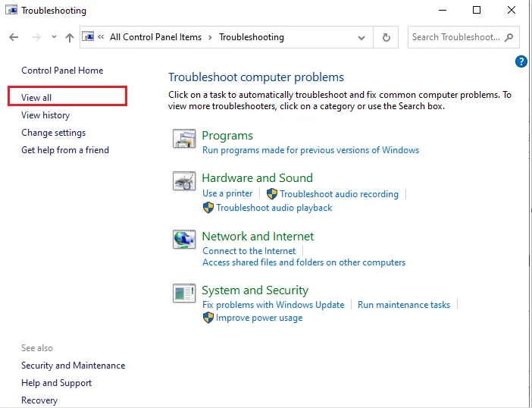The image size is (532, 408).
Task: Click Get help from a friend
Action: pyautogui.click(x=65, y=150)
